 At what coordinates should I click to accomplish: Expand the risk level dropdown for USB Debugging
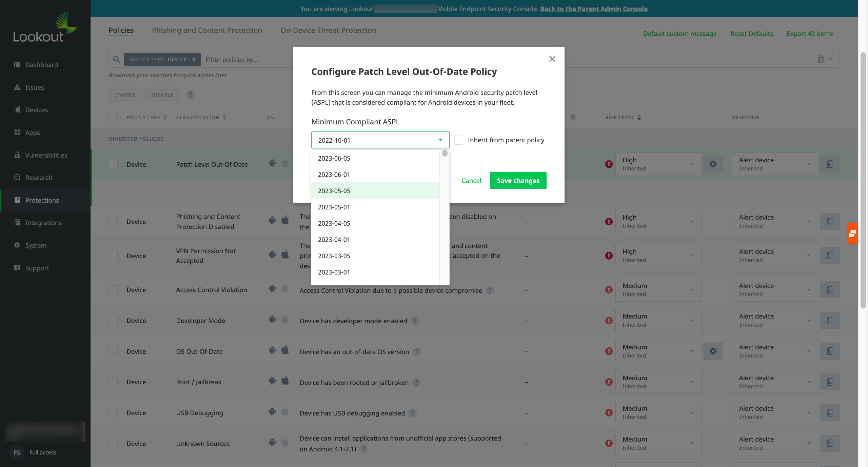(x=658, y=413)
